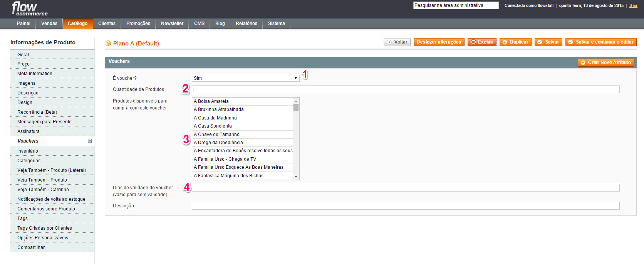Select 'A Casa da Madrinha' option
Screen dimensions: 644x264
pyautogui.click(x=243, y=118)
